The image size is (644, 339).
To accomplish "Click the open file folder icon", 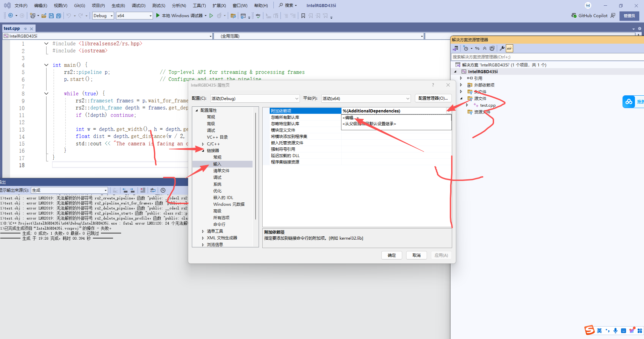I will click(44, 15).
